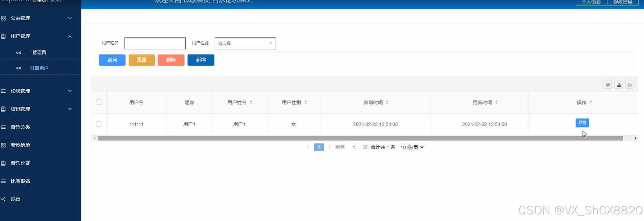The width and height of the screenshot is (644, 221).
Task: Click the 退出 share icon
Action: [x=3, y=199]
